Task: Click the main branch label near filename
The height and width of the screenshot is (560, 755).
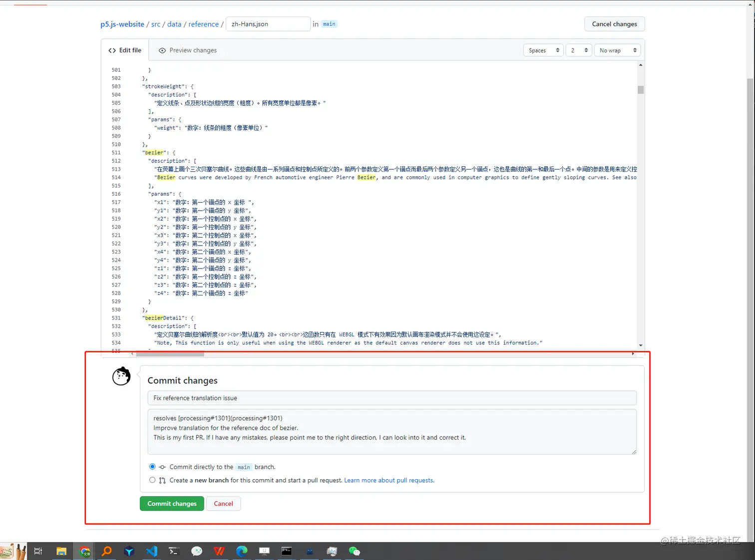Action: [329, 24]
